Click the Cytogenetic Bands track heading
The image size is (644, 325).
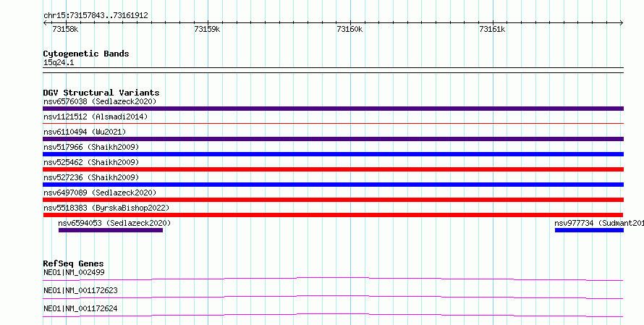86,54
